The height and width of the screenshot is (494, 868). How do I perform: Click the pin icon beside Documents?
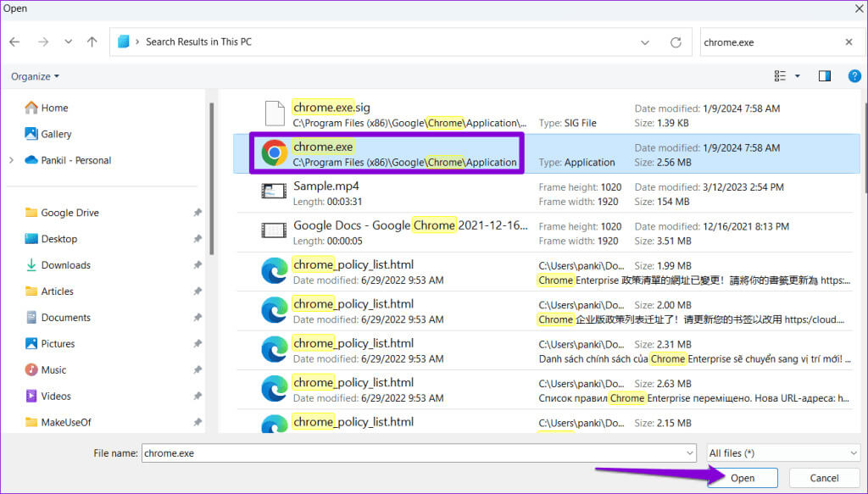click(197, 318)
